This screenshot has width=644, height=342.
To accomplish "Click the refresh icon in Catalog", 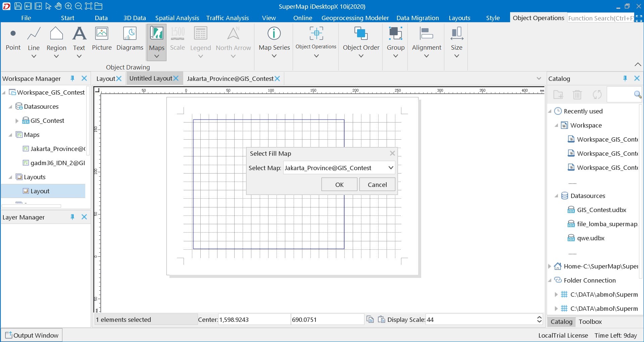I will (597, 95).
